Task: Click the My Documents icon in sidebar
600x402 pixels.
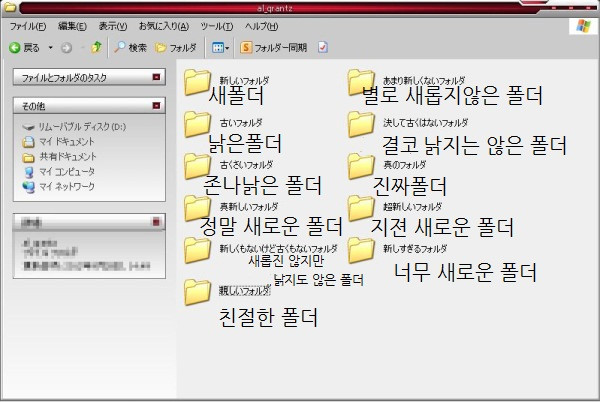Action: [x=29, y=142]
